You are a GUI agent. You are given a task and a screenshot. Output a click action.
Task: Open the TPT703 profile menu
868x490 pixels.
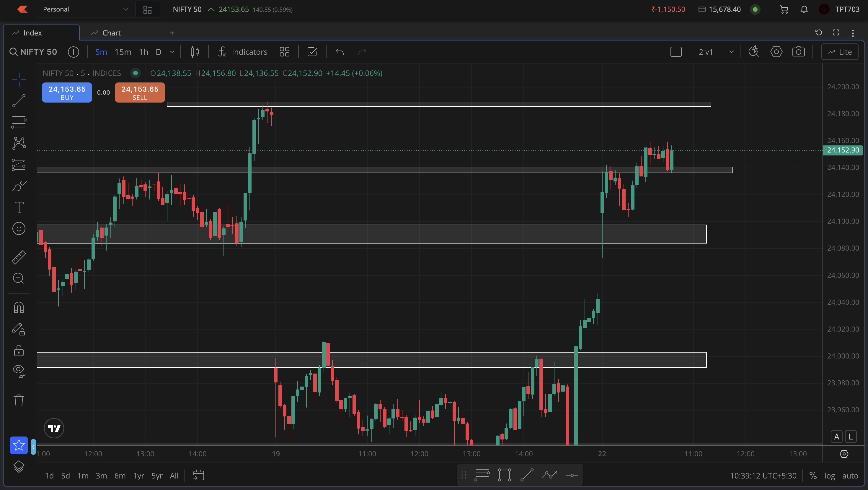click(839, 9)
